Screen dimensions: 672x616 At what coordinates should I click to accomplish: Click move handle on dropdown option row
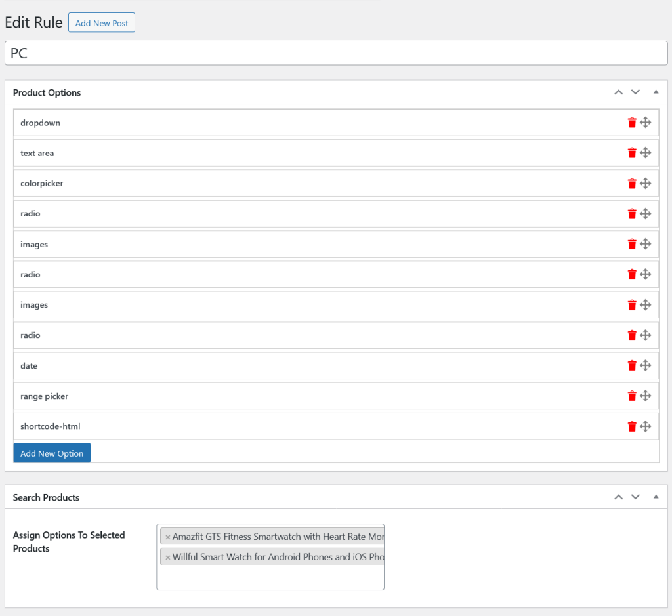646,123
